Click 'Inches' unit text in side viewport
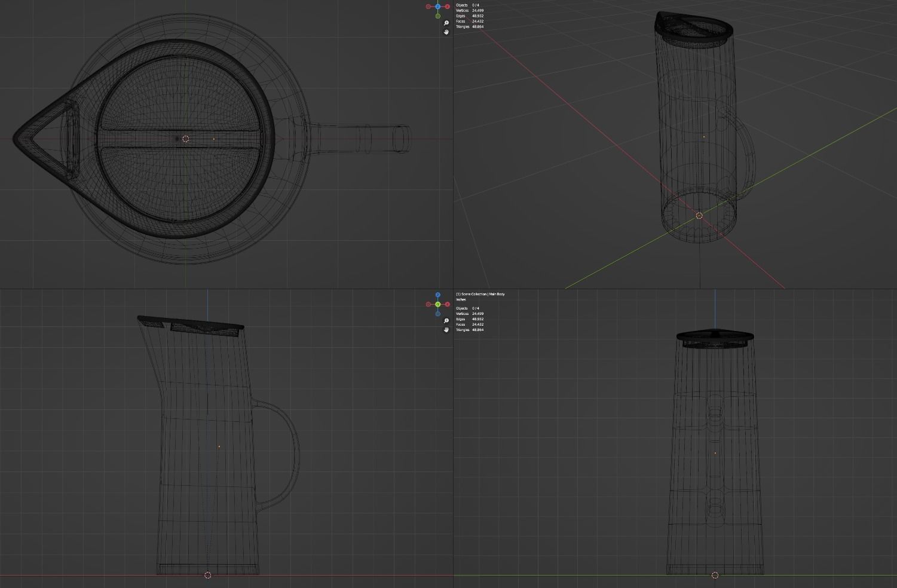Screen dimensions: 897x588 (461, 299)
